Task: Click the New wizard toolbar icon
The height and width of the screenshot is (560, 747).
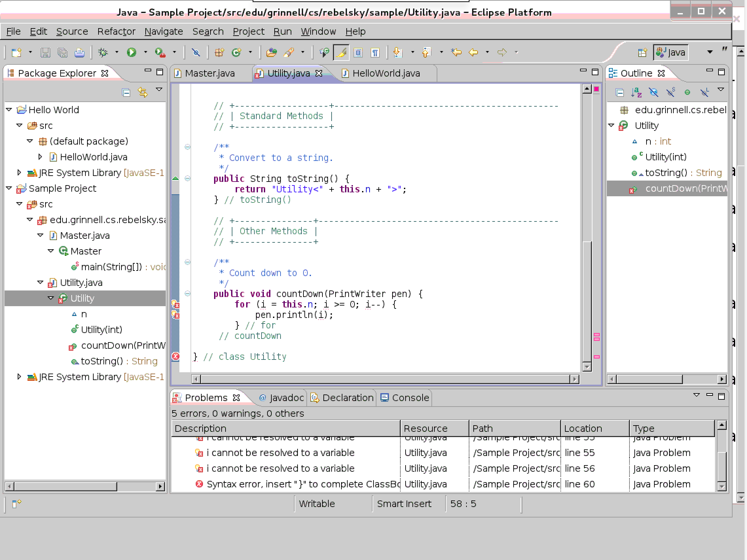Action: tap(16, 52)
